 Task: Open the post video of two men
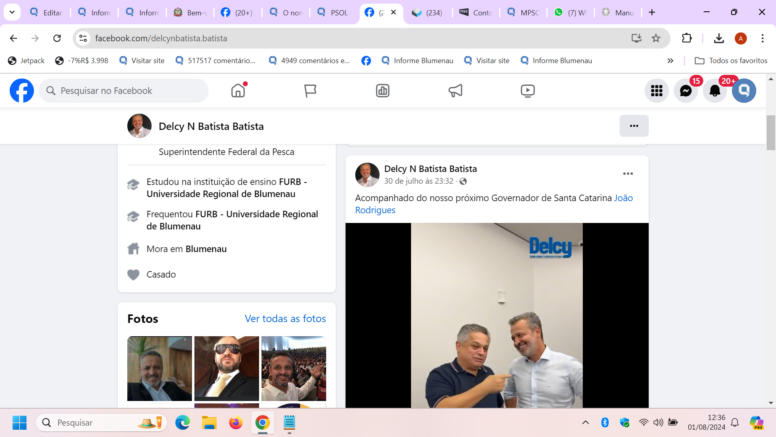click(497, 315)
